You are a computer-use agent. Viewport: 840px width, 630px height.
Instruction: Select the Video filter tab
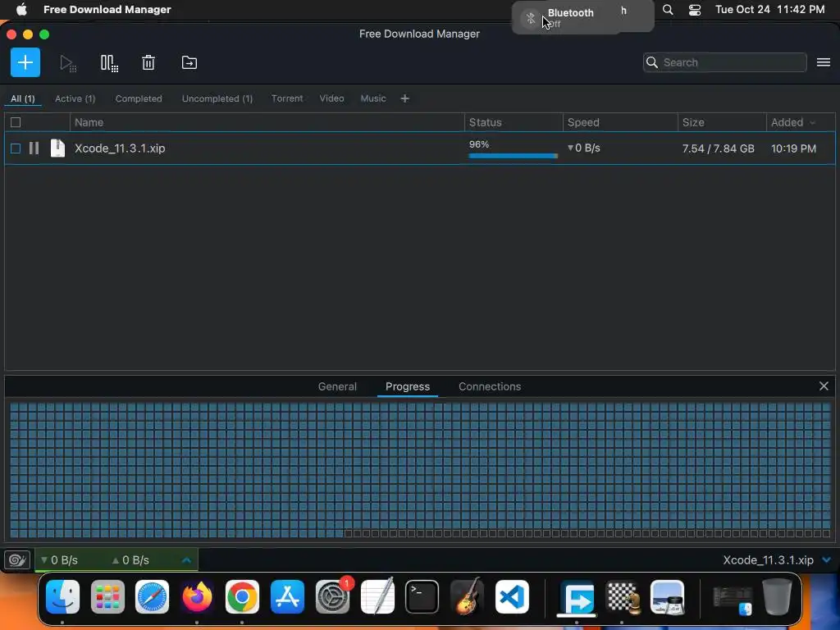[x=331, y=98]
